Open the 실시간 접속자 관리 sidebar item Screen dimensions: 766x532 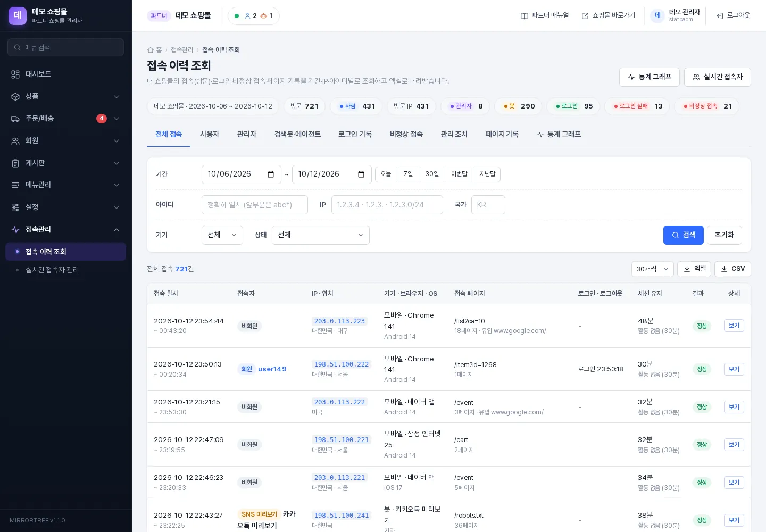tap(66, 270)
